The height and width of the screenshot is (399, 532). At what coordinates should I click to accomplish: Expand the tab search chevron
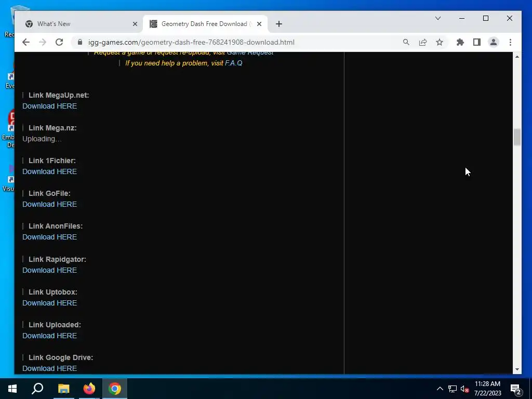point(438,18)
